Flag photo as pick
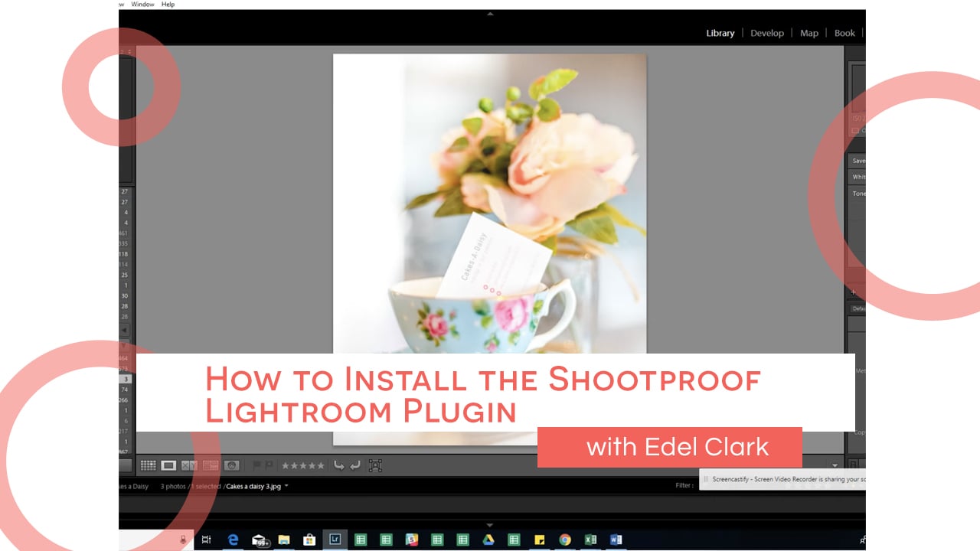The image size is (980, 551). click(256, 465)
